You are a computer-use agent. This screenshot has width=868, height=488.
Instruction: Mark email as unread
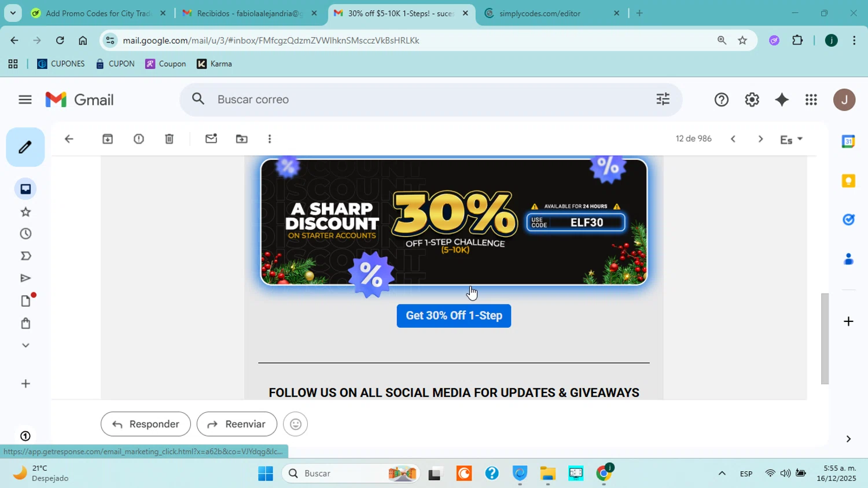211,139
